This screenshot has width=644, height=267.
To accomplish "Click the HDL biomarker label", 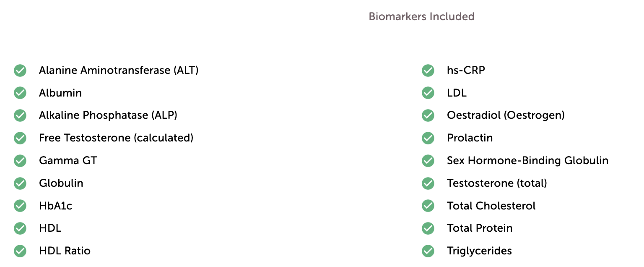I will (50, 228).
